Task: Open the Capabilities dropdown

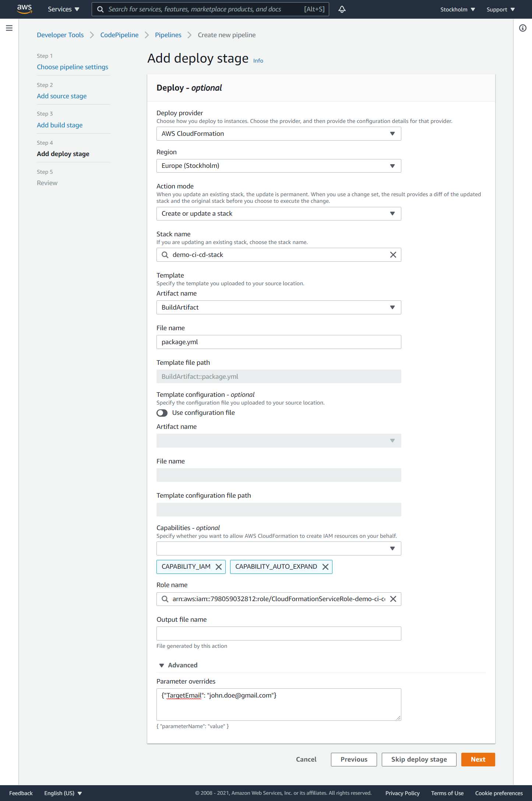Action: click(278, 548)
